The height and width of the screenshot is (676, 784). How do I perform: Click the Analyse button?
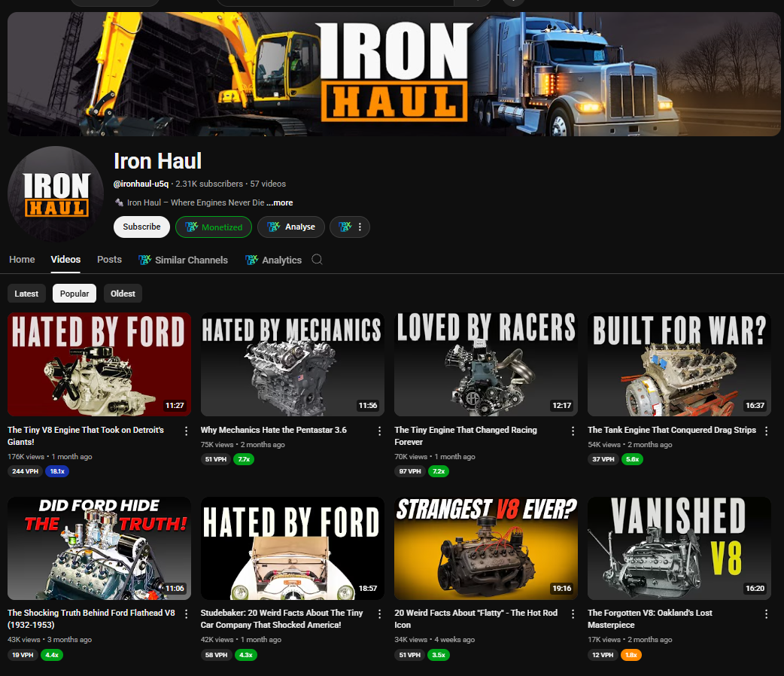point(291,227)
